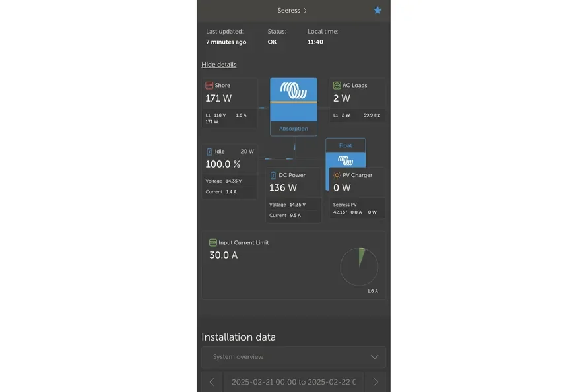Toggle the favorite star for Seeress

click(x=377, y=11)
